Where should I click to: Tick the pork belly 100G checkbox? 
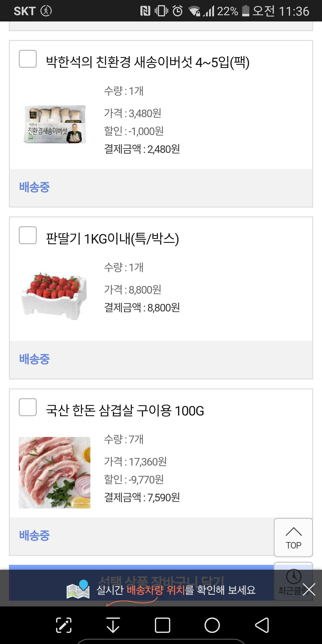point(28,407)
